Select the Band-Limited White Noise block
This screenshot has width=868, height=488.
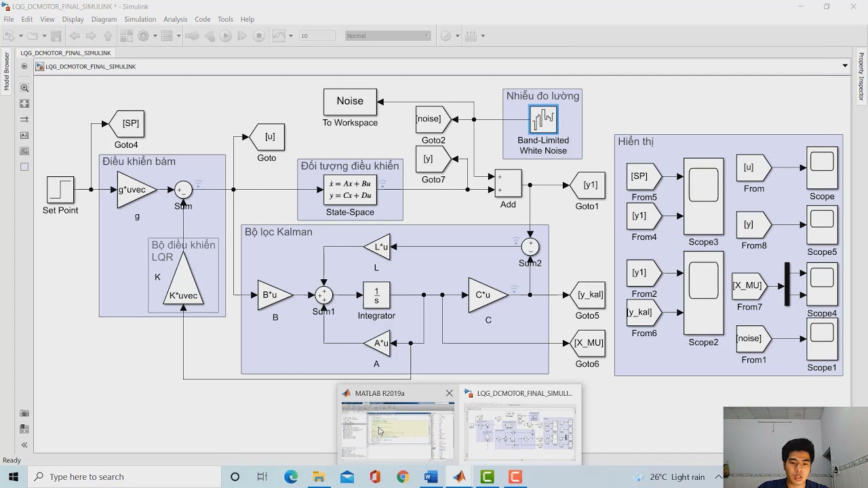543,120
